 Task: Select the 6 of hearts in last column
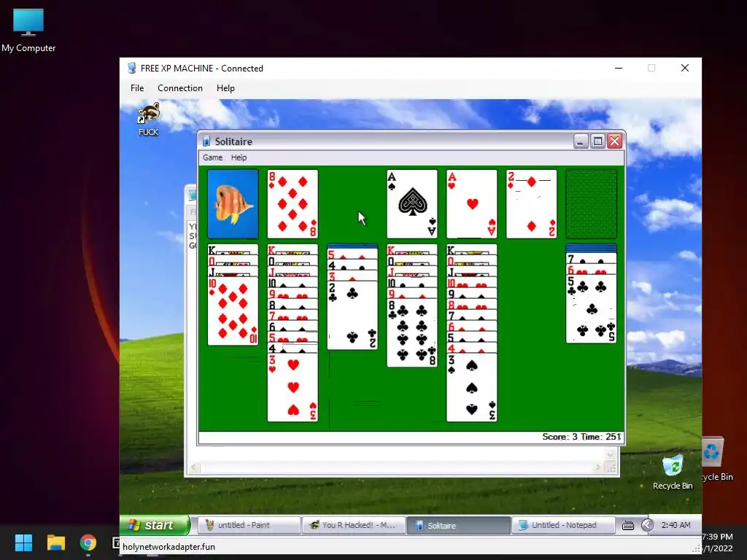591,270
